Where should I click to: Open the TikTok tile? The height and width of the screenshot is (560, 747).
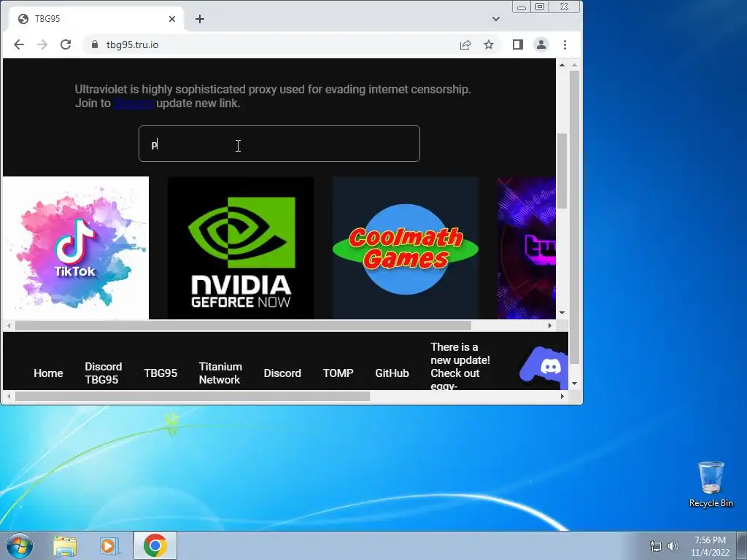76,248
